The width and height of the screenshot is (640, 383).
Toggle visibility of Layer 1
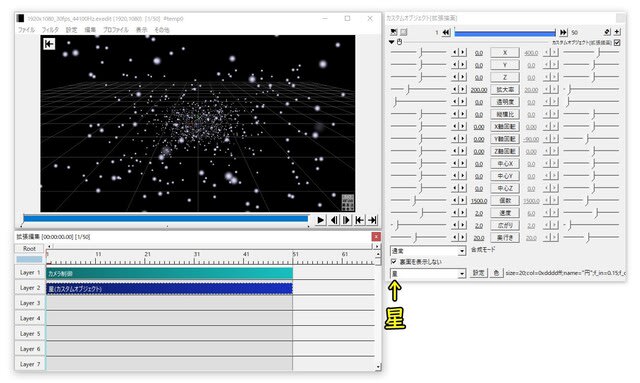pos(30,272)
